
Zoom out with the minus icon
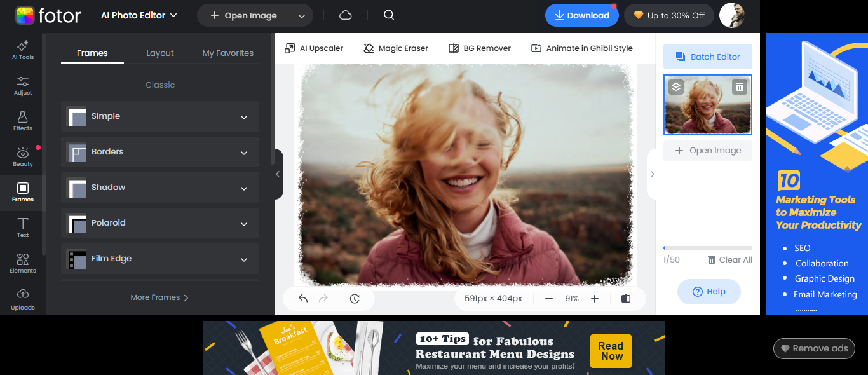click(x=549, y=298)
